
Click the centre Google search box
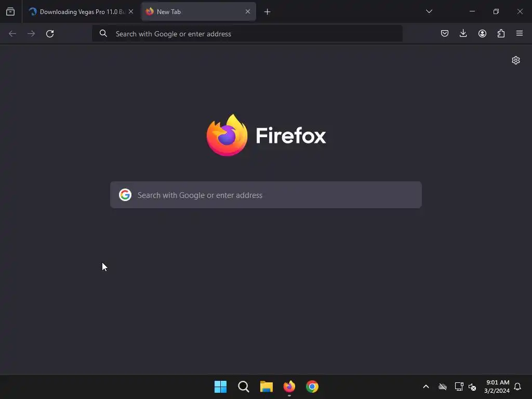[x=266, y=195]
